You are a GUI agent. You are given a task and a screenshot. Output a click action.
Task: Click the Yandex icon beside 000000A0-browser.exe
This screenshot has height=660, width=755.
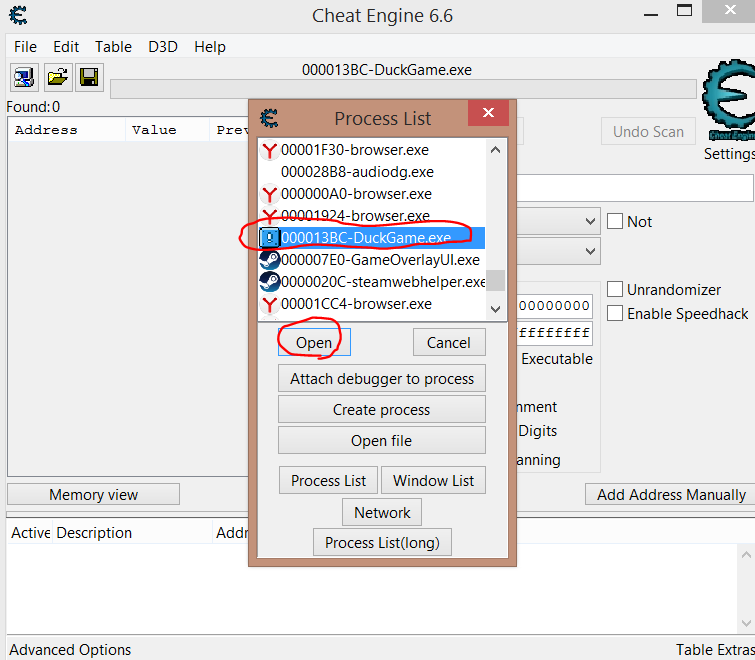[x=270, y=194]
